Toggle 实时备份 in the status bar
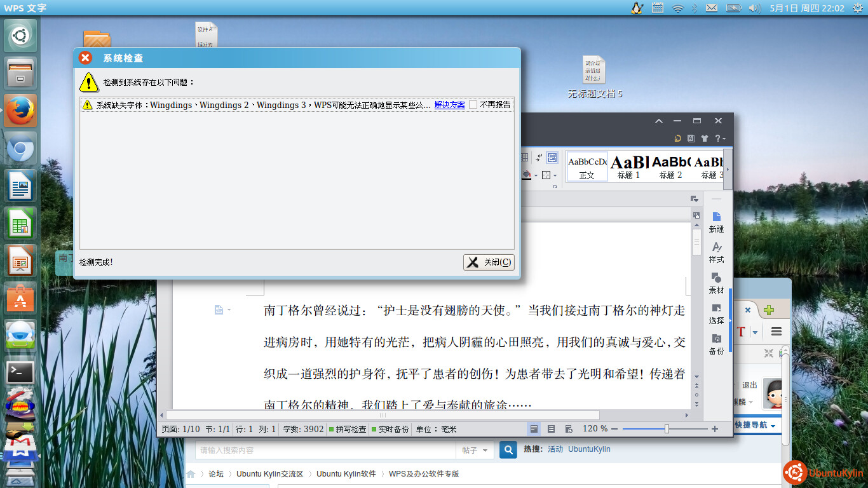This screenshot has height=488, width=868. click(x=390, y=429)
